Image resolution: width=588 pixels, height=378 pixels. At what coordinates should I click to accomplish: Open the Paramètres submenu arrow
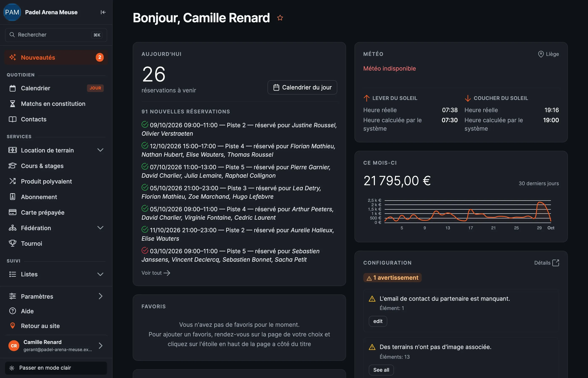(x=100, y=296)
